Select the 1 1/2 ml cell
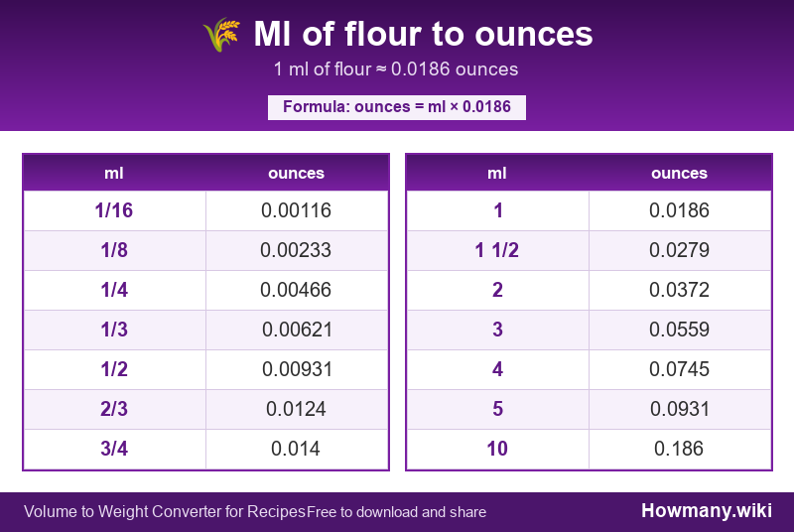Screen dimensions: 794x532 tap(498, 250)
